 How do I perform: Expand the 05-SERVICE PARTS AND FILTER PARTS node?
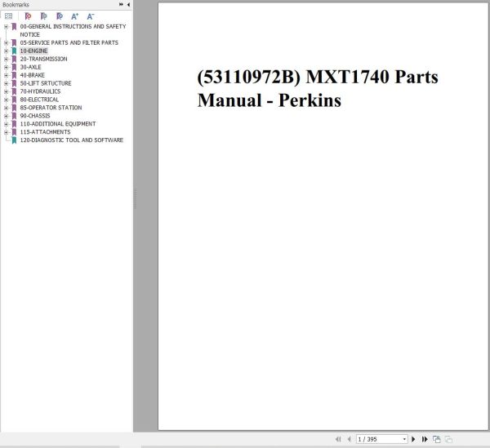[x=6, y=42]
